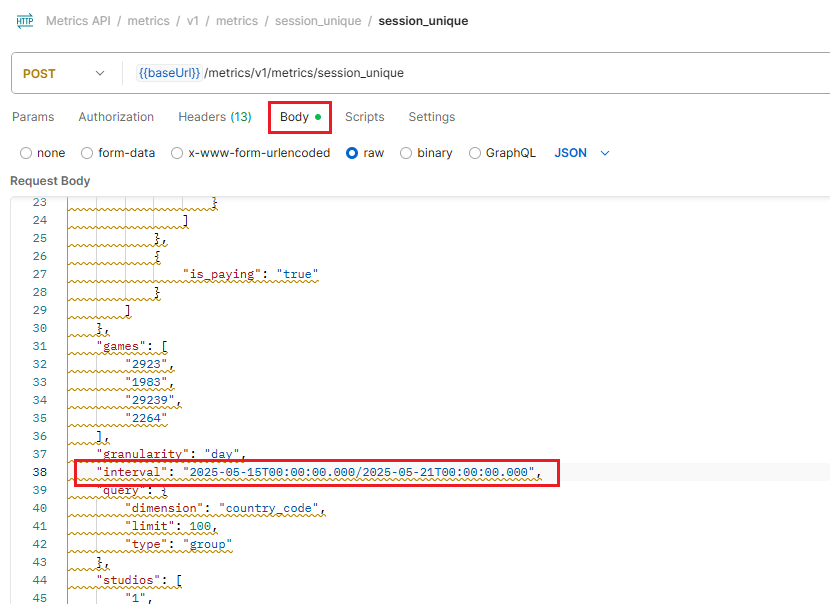
Task: Click the bold session_unique request name
Action: click(x=423, y=21)
